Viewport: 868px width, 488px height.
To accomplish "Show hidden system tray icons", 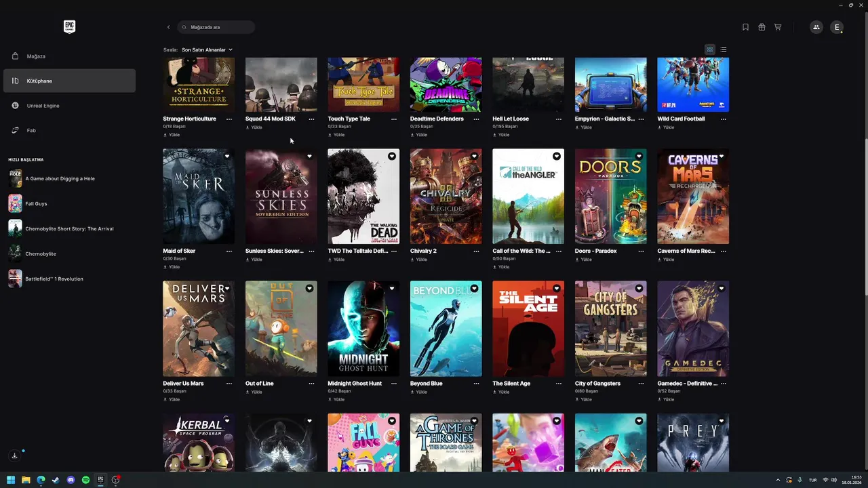I will (x=778, y=480).
